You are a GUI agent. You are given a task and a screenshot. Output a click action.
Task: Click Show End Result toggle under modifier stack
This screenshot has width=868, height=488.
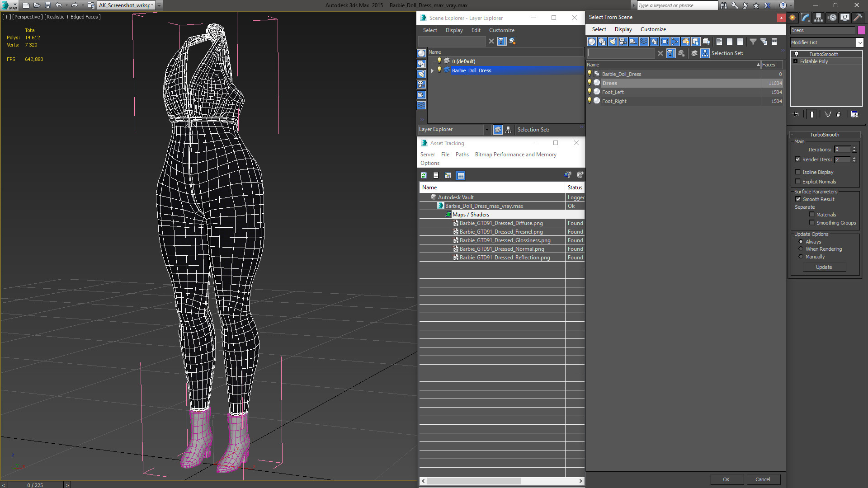[x=812, y=114]
